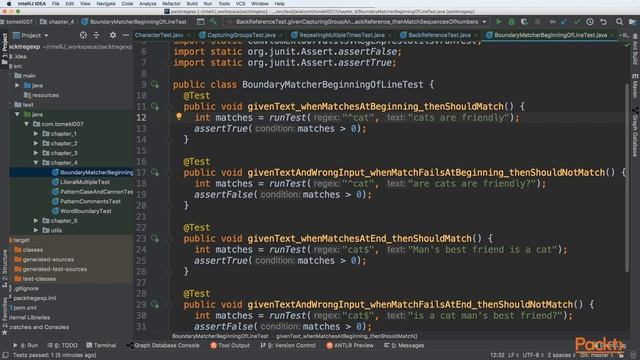Expand the chapter_5 package
This screenshot has width=640, height=360.
(x=36, y=221)
